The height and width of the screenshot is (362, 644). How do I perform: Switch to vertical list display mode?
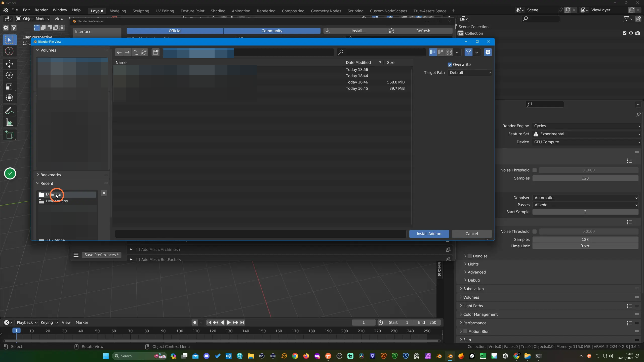[x=433, y=52]
